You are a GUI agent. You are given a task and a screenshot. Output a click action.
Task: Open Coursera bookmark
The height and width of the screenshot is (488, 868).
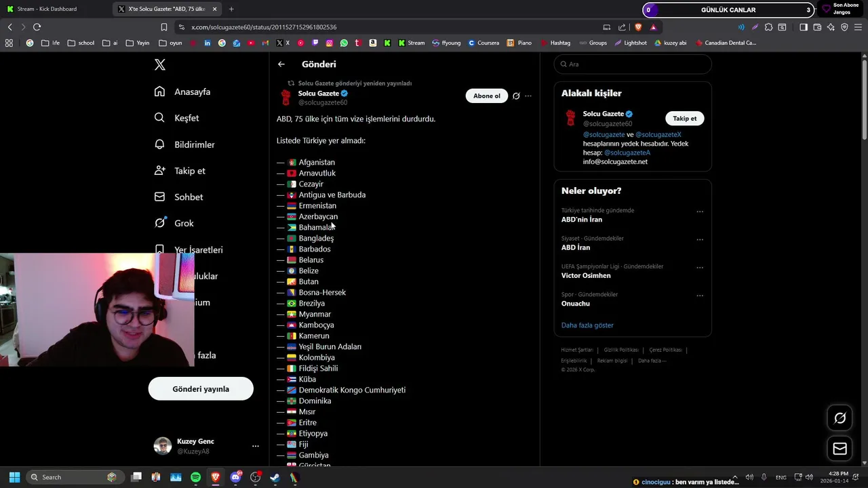(483, 43)
